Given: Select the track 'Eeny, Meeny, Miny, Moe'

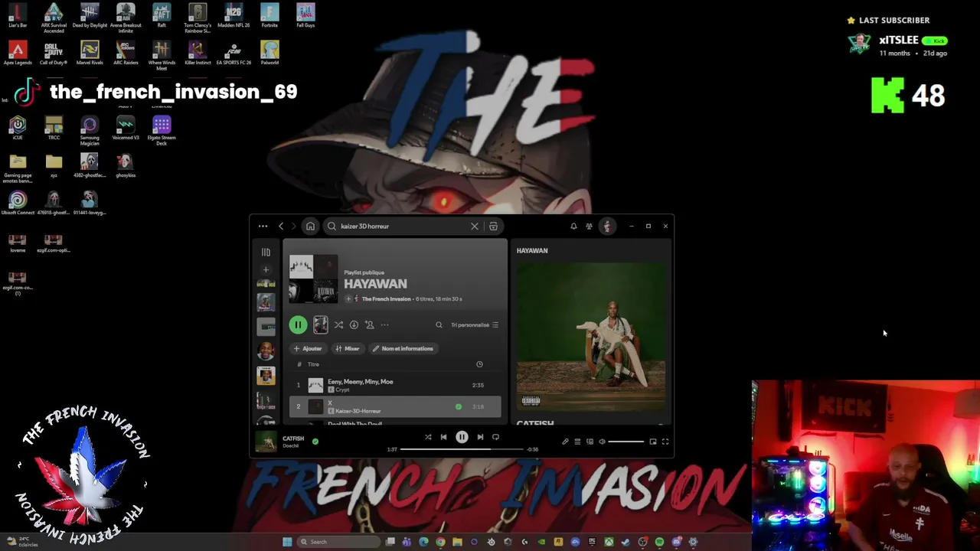Looking at the screenshot, I should [395, 385].
